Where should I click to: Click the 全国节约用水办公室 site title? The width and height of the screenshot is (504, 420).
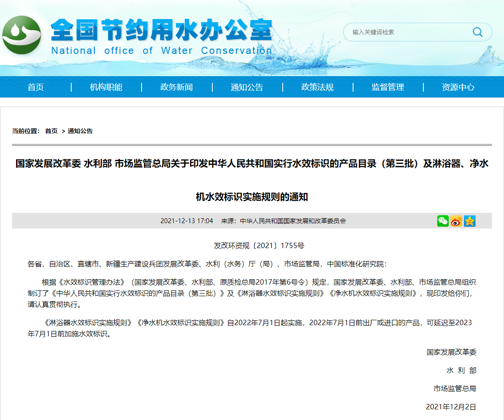point(161,30)
